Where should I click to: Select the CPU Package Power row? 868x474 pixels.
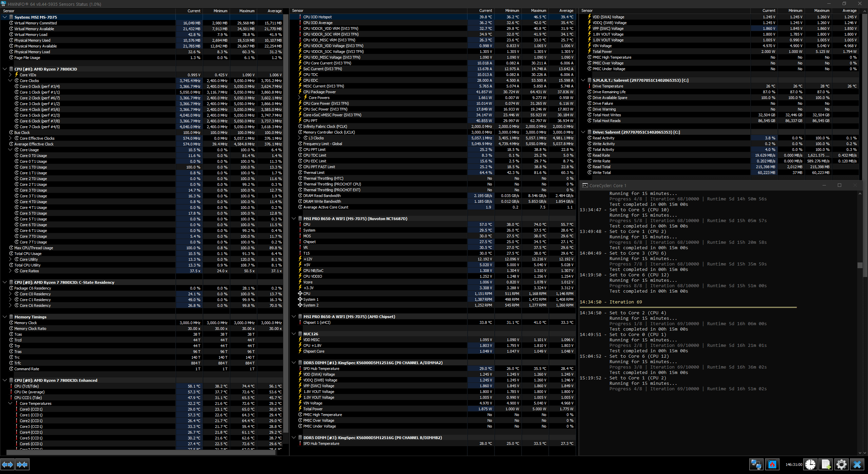pos(320,92)
